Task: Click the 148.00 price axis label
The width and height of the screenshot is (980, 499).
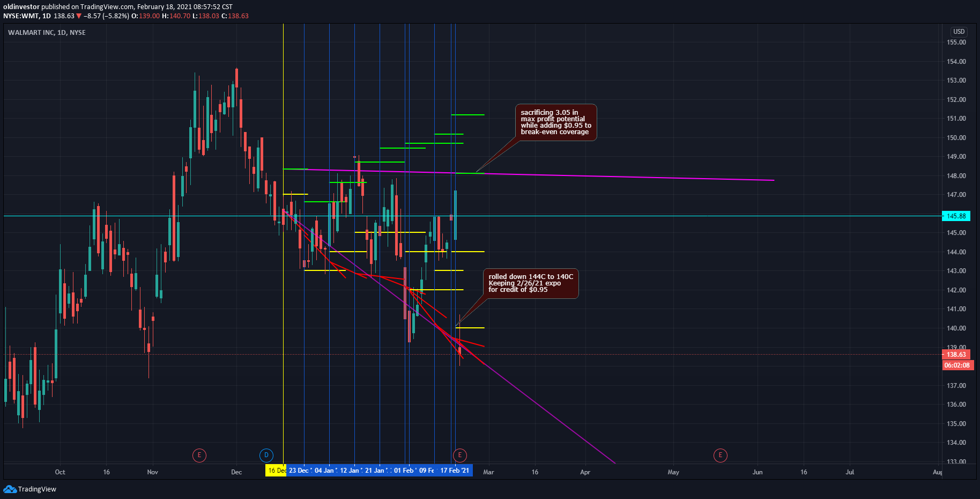Action: click(956, 176)
